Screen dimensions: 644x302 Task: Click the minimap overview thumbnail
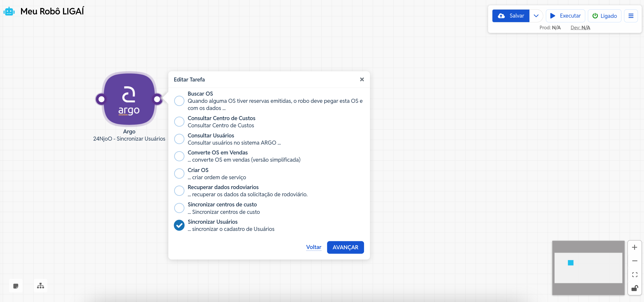click(588, 268)
